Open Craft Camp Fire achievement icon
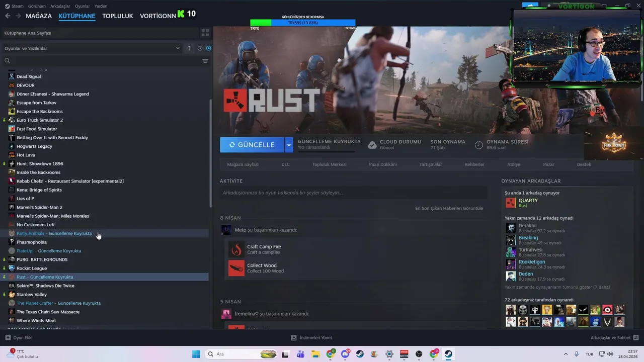This screenshot has width=644, height=362. [x=236, y=249]
